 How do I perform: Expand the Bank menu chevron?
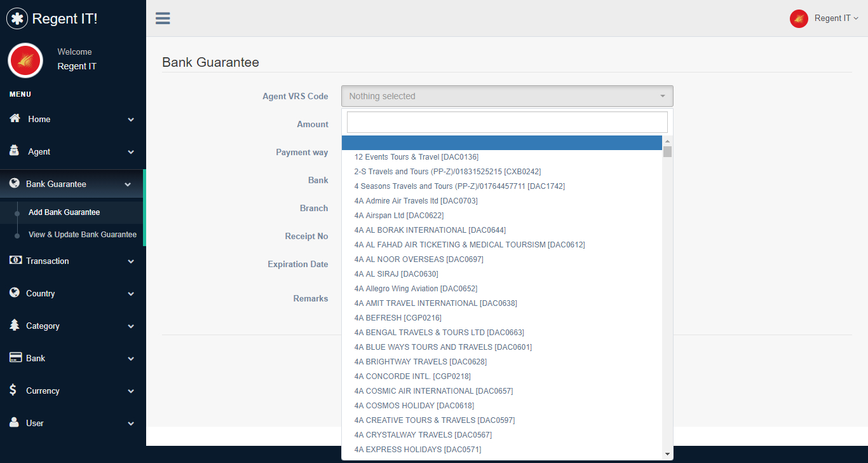pos(131,359)
